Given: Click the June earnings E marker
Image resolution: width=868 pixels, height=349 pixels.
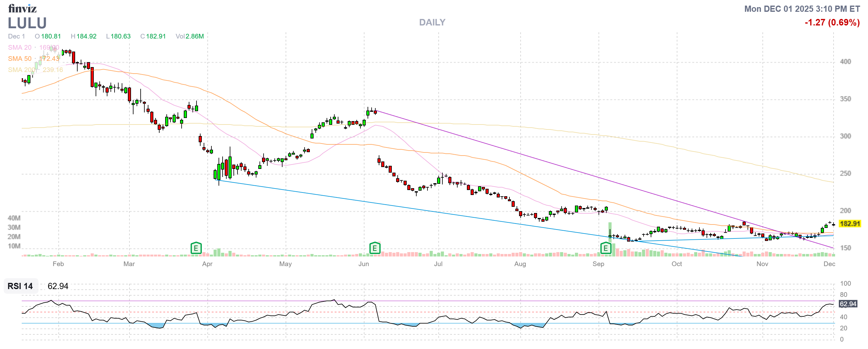Looking at the screenshot, I should click(x=374, y=248).
